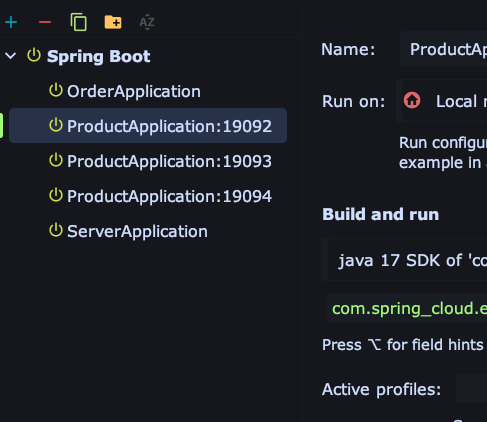
Task: Collapse the Spring Boot group
Action: 11,56
